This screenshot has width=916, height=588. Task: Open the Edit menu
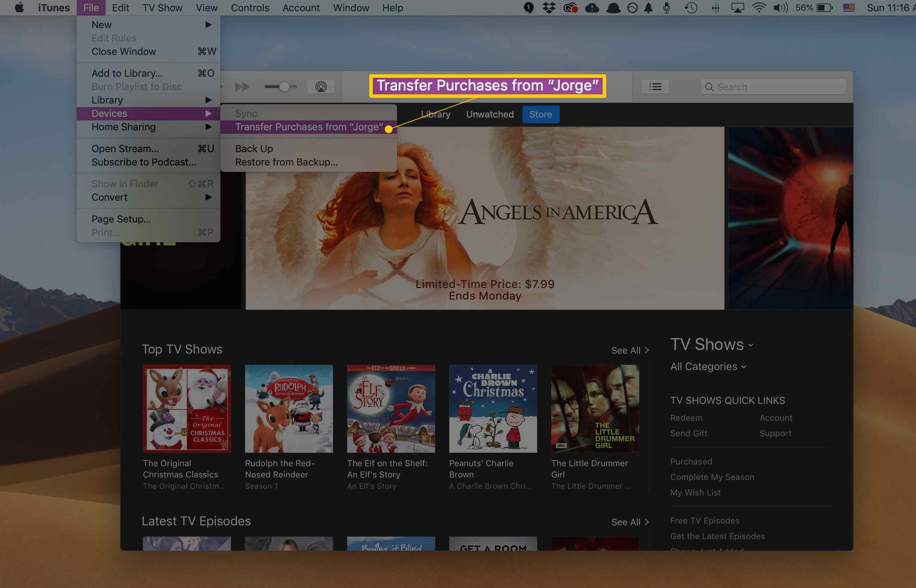point(120,8)
